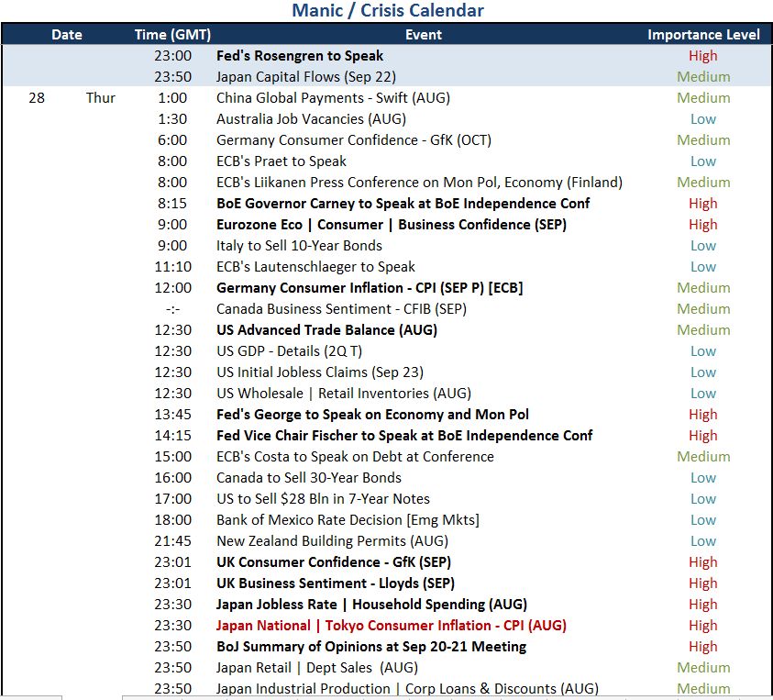The width and height of the screenshot is (773, 700).
Task: Click 'Japan Capital Flows (Sep 22)' event
Action: (x=305, y=77)
